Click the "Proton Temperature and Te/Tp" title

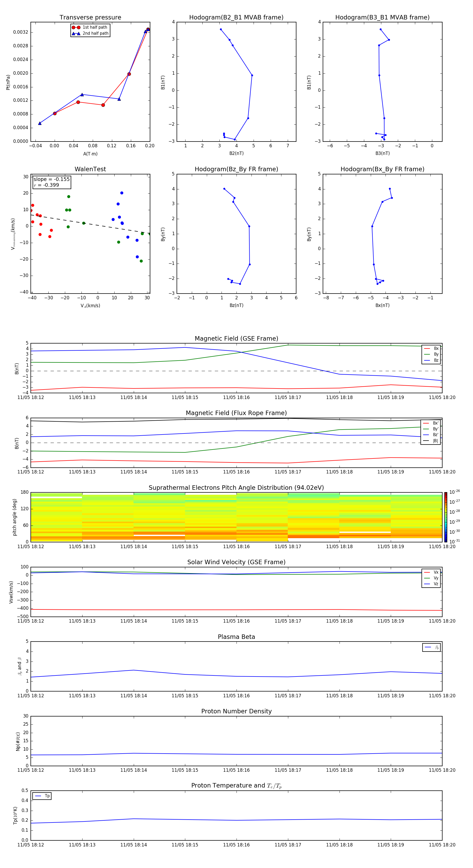tap(236, 786)
